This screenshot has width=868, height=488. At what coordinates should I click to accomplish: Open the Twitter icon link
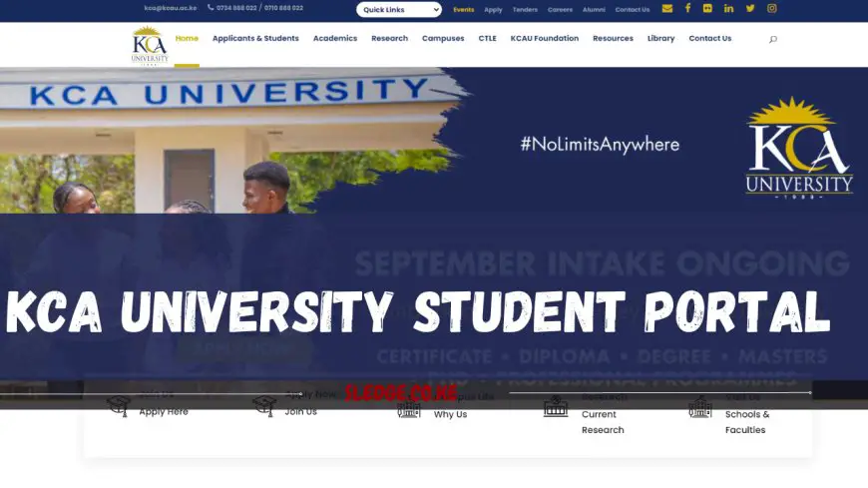[750, 8]
